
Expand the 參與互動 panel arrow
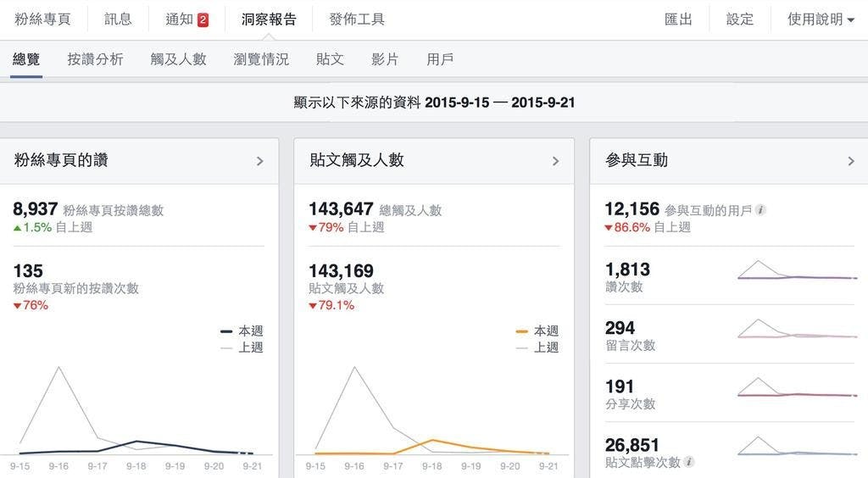[851, 161]
